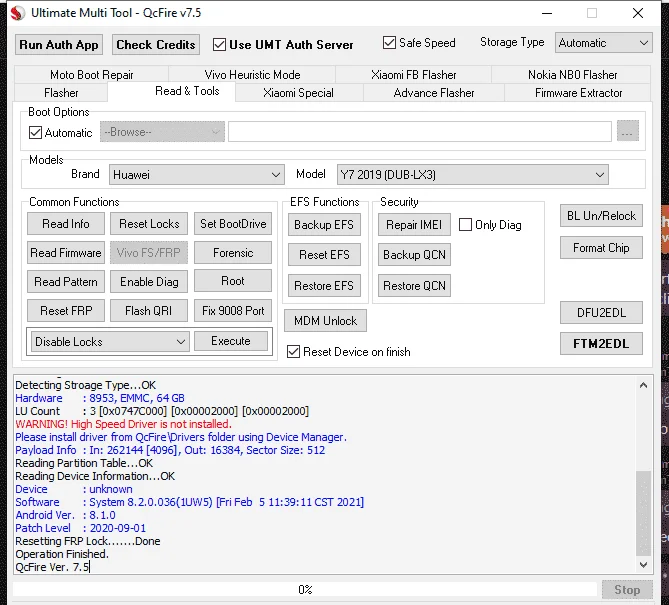The image size is (669, 605).
Task: Click Restore QCN button
Action: (x=414, y=285)
